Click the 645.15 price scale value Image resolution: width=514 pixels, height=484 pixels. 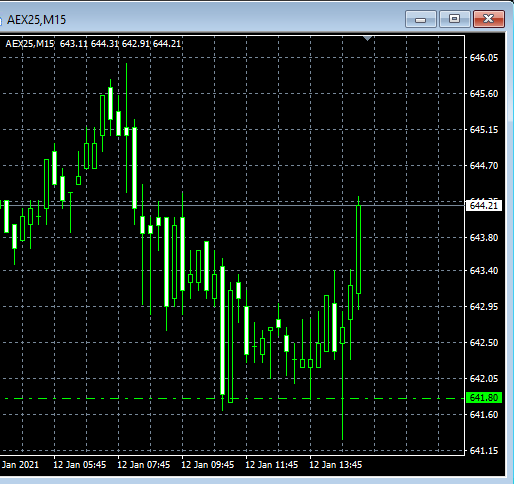tap(484, 130)
